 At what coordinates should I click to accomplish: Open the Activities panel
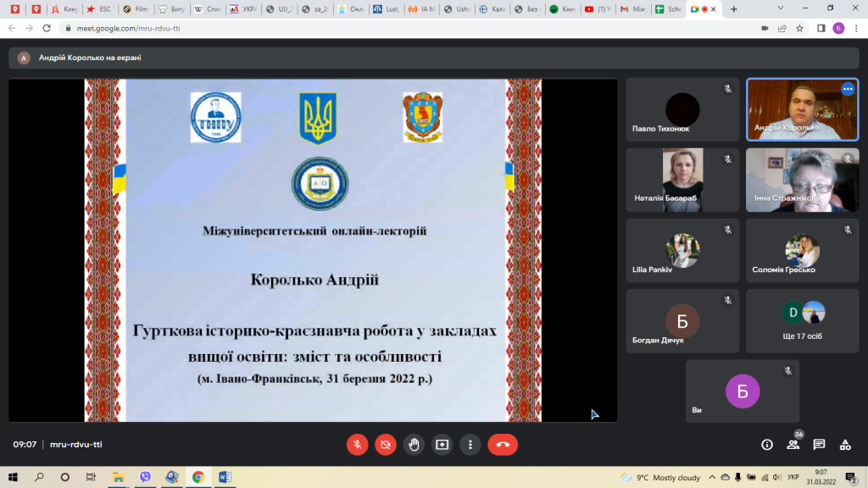(845, 444)
